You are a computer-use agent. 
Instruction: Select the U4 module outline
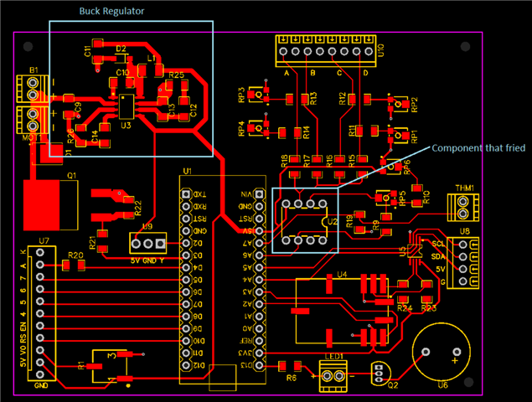(342, 311)
